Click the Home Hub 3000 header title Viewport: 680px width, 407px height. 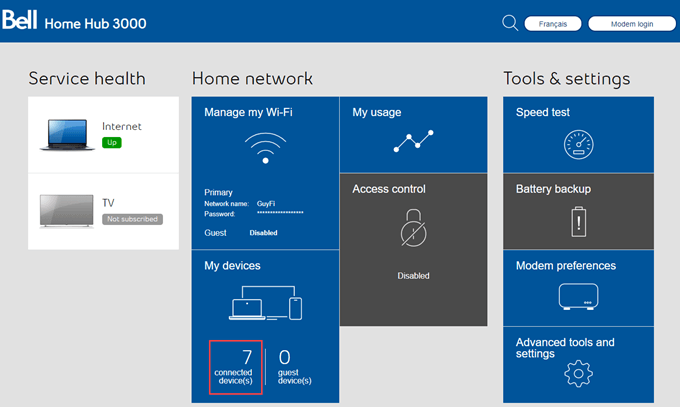tap(95, 23)
